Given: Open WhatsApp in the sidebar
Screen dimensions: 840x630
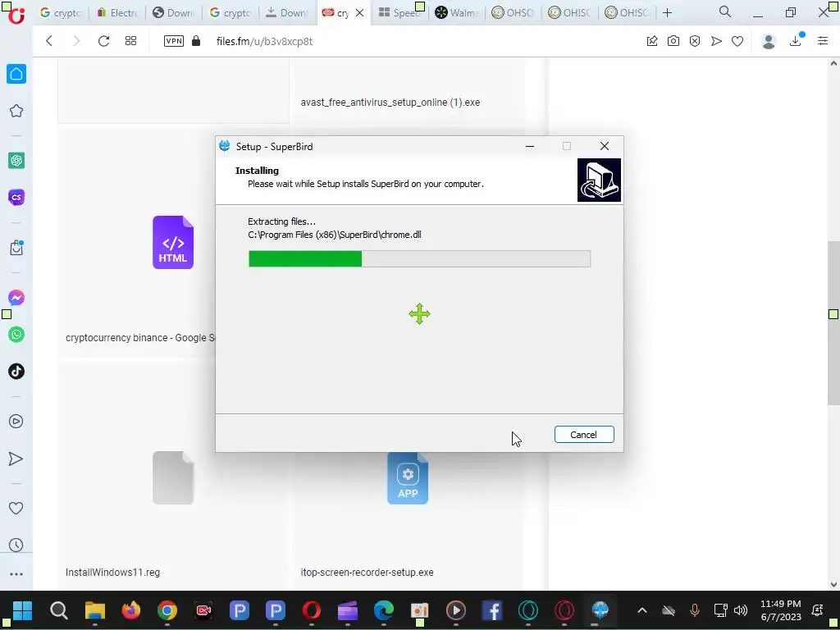Looking at the screenshot, I should point(16,335).
